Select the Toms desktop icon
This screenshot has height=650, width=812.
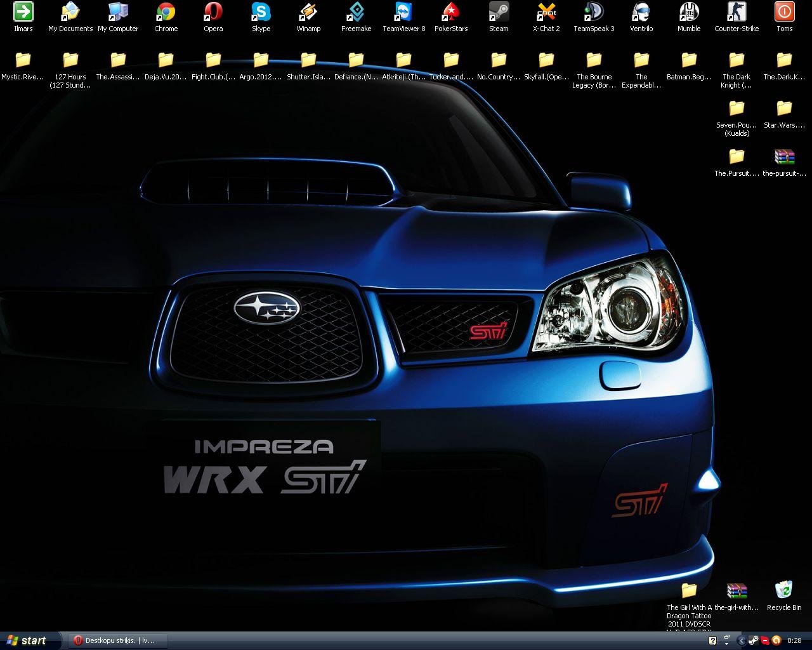[784, 17]
